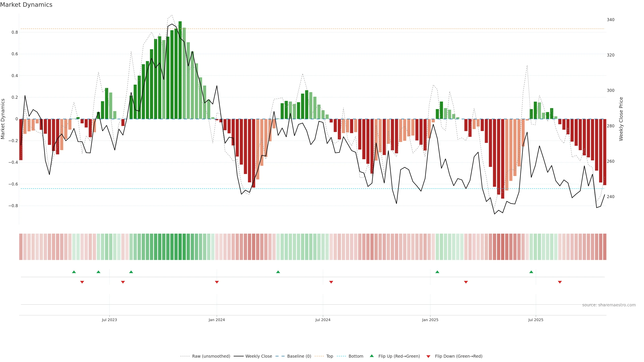Viewport: 644px width, 362px height.
Task: Click the source: sharemaestro.com text
Action: tap(609, 305)
